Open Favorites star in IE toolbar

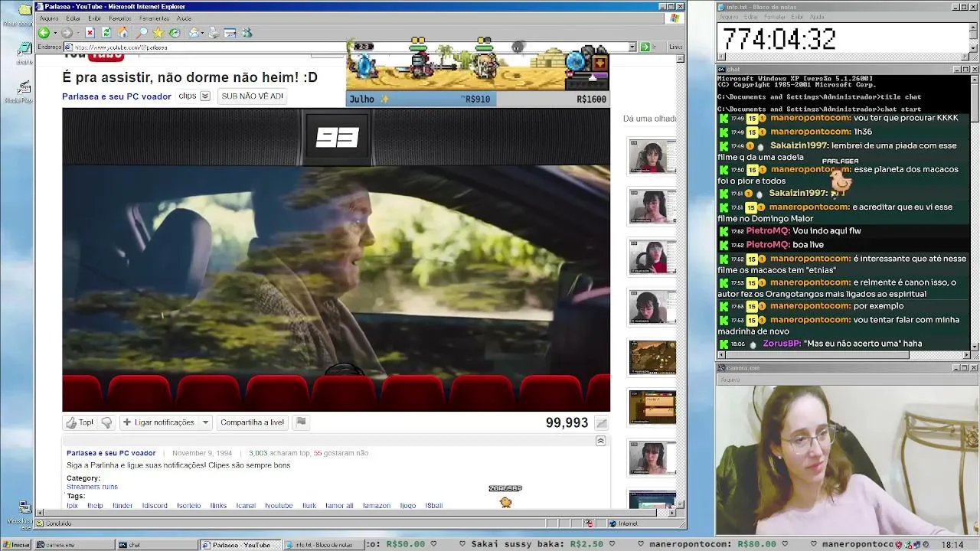tap(158, 33)
